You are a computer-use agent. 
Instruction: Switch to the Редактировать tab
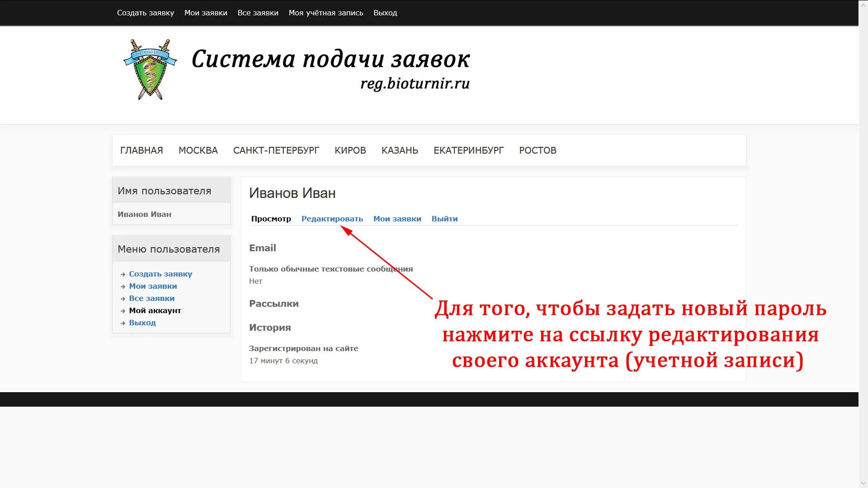coord(332,219)
